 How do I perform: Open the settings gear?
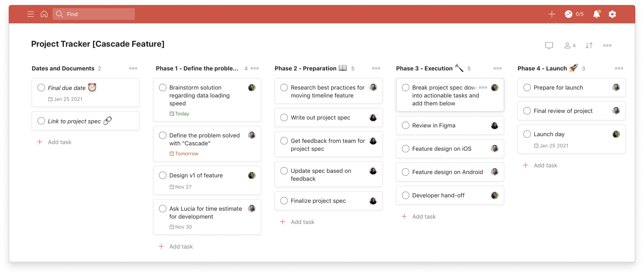coord(612,14)
